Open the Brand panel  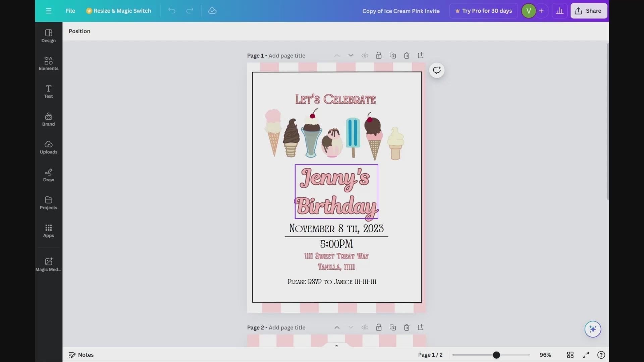point(49,119)
